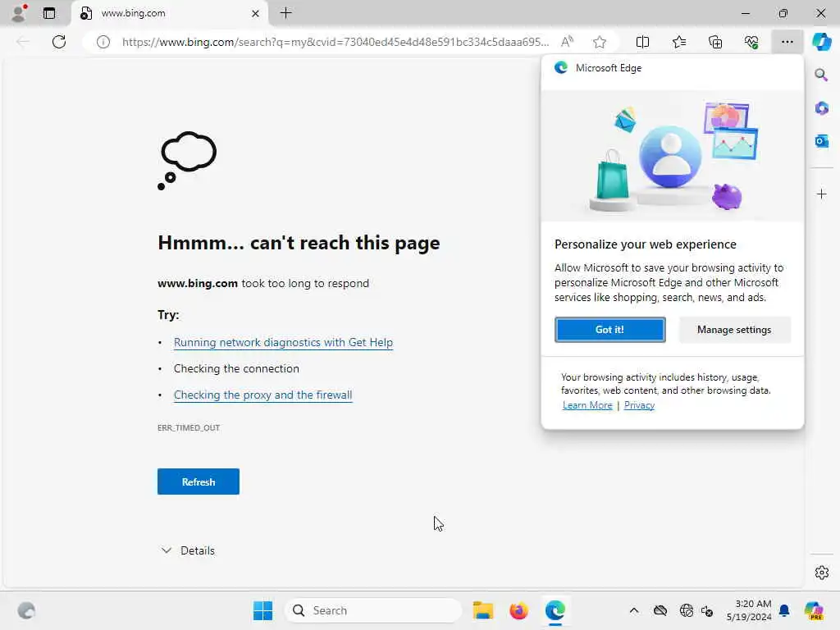Add page to favorites star icon
The width and height of the screenshot is (840, 630).
[x=600, y=42]
